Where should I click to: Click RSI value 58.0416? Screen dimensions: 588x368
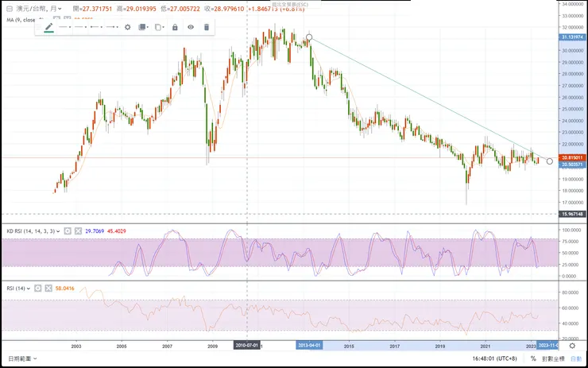point(65,289)
